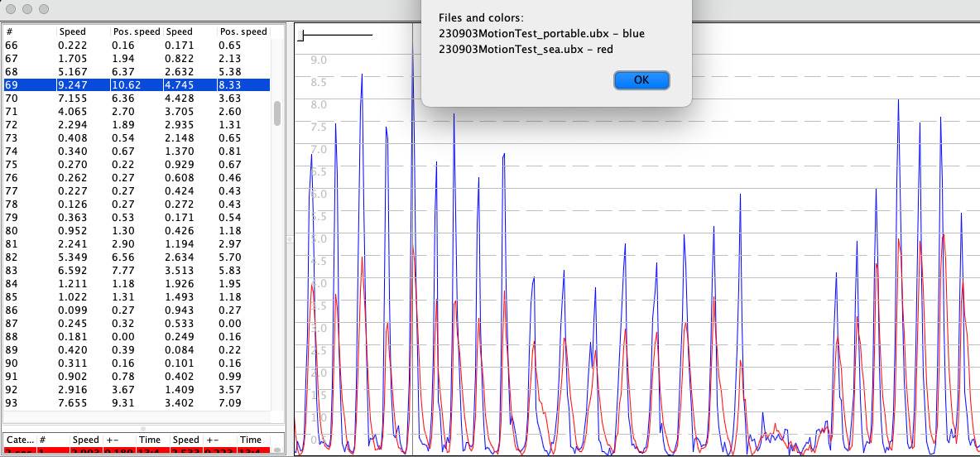The height and width of the screenshot is (457, 980).
Task: Sort by the first Speed column header
Action: (83, 31)
